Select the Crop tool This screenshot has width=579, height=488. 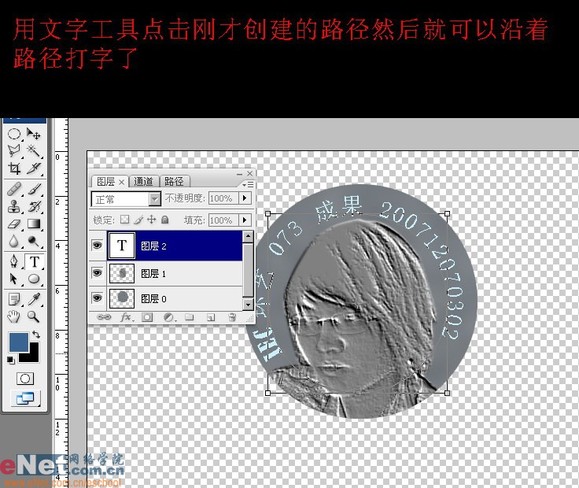14,169
